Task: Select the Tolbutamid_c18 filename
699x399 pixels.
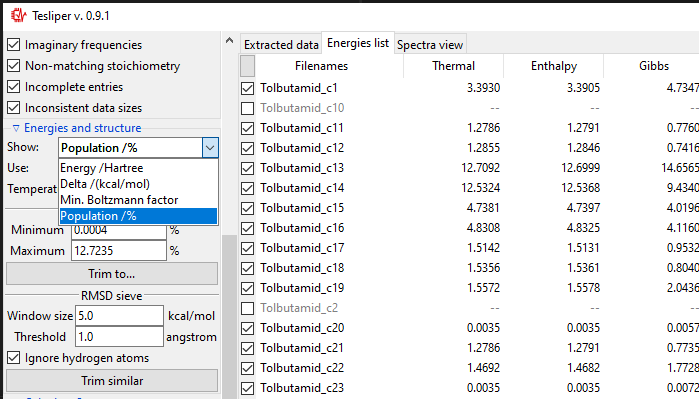Action: coord(302,268)
